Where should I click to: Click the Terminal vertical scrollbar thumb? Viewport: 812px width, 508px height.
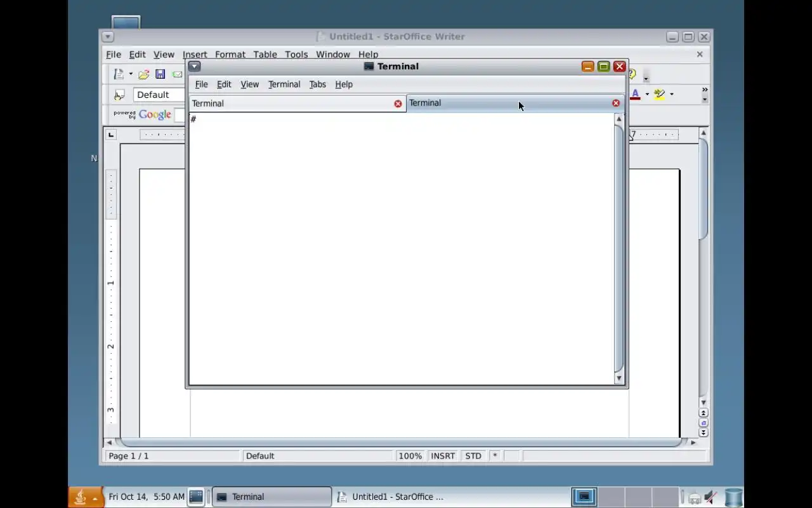point(619,248)
